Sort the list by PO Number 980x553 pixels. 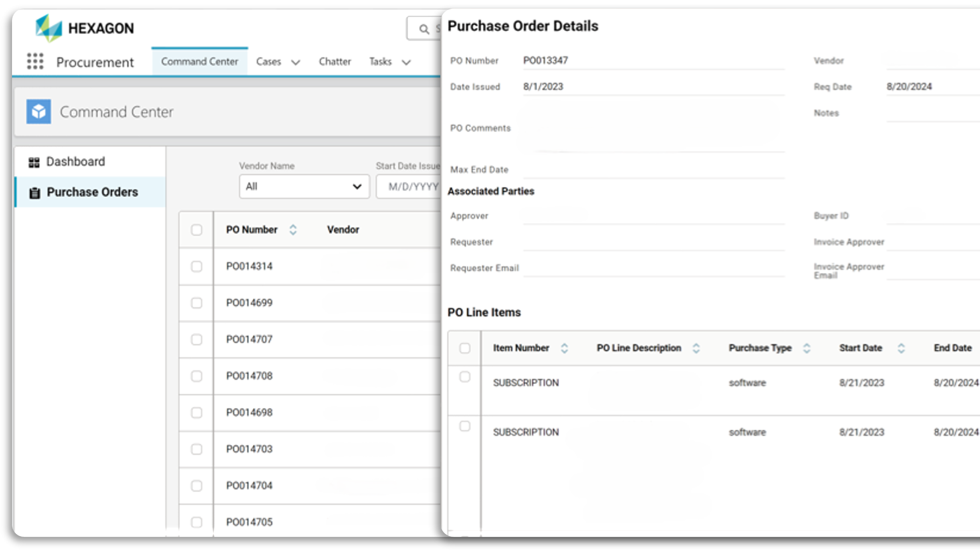pyautogui.click(x=293, y=230)
